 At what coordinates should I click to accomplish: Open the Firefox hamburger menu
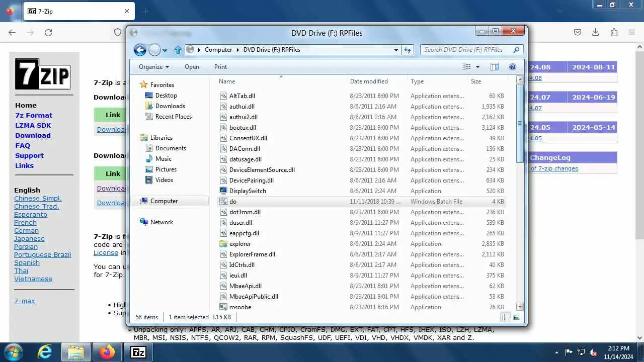pyautogui.click(x=631, y=32)
